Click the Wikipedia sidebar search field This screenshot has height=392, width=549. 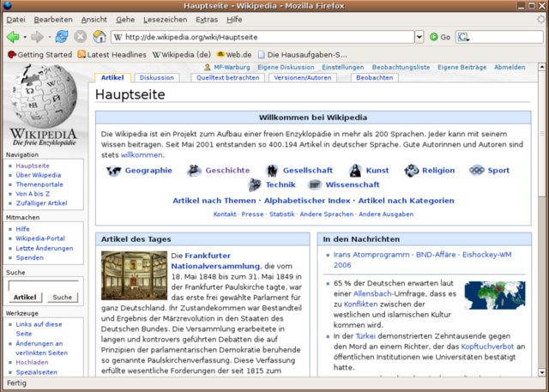(44, 286)
